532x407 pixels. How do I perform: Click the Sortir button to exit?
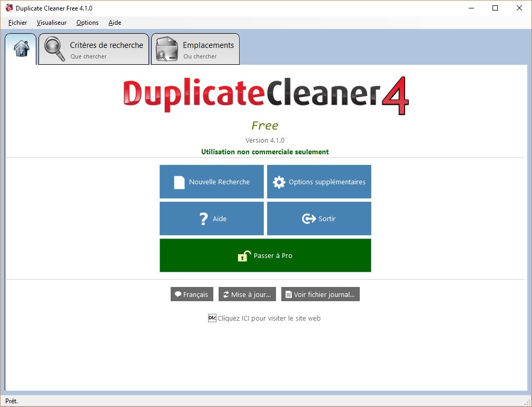[x=319, y=219]
